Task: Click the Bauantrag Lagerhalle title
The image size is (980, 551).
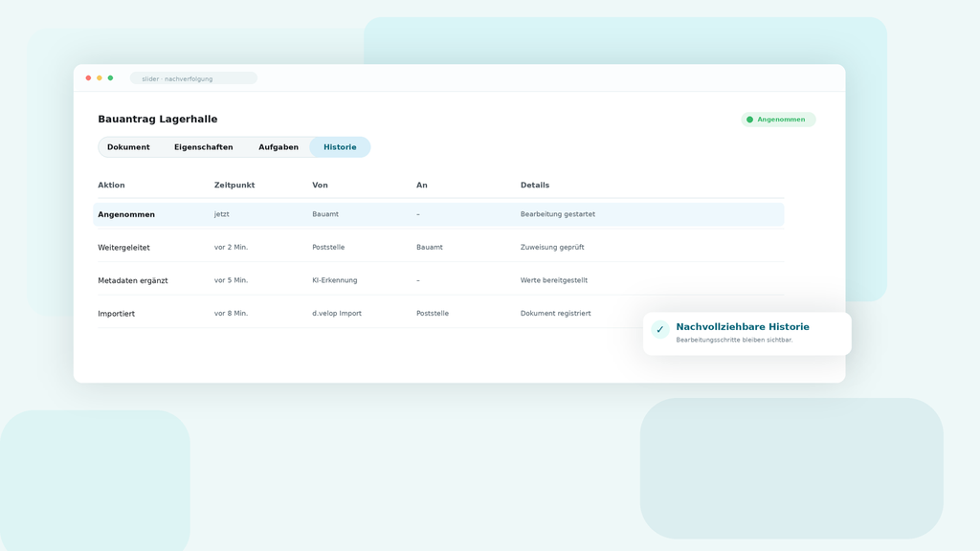Action: pos(158,120)
